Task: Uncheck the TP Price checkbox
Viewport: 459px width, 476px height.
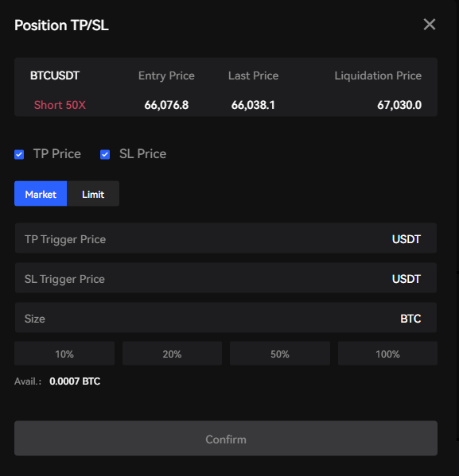Action: pyautogui.click(x=19, y=154)
